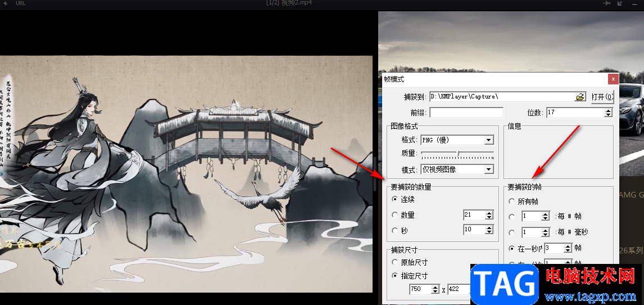The image size is (644, 305).
Task: Open the folder browse icon beside the capture path
Action: click(x=580, y=97)
